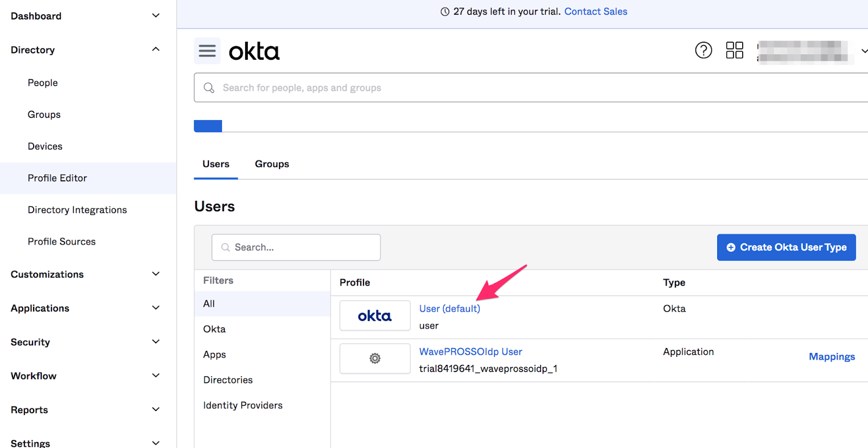Open Directory Integrations in the sidebar

77,210
